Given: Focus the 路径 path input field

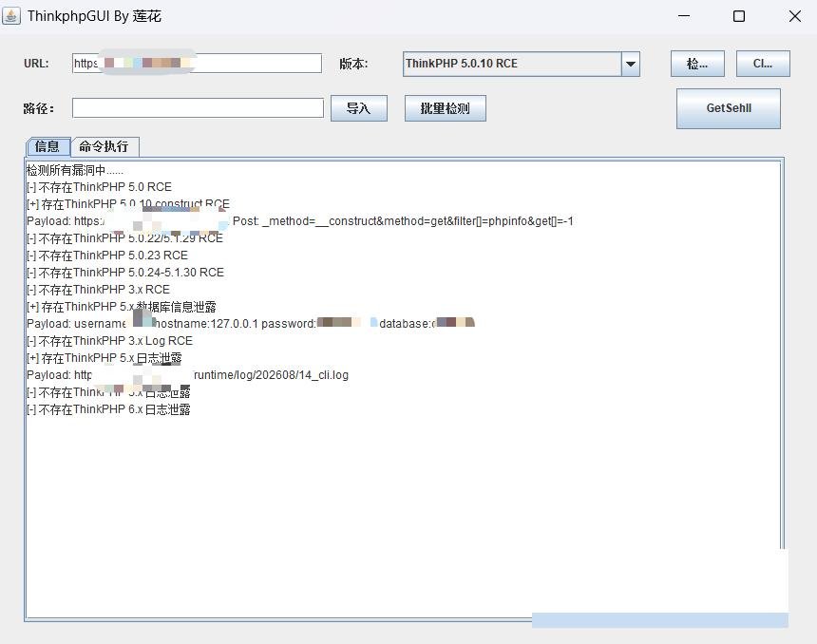Looking at the screenshot, I should [198, 108].
